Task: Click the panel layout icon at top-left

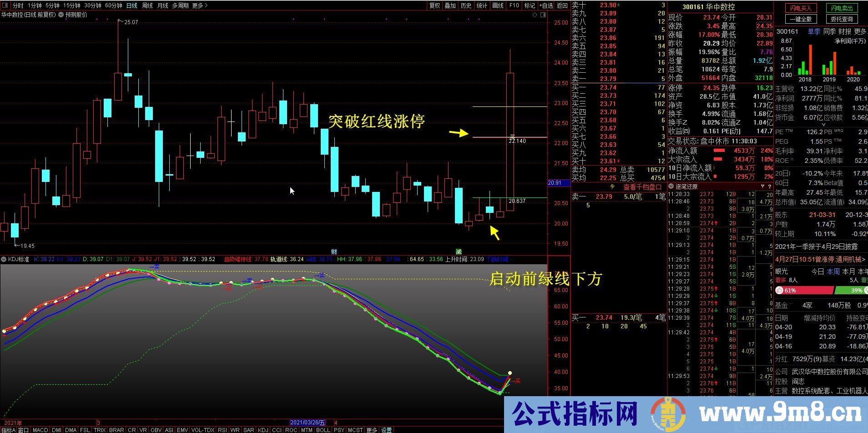Action: [5, 5]
